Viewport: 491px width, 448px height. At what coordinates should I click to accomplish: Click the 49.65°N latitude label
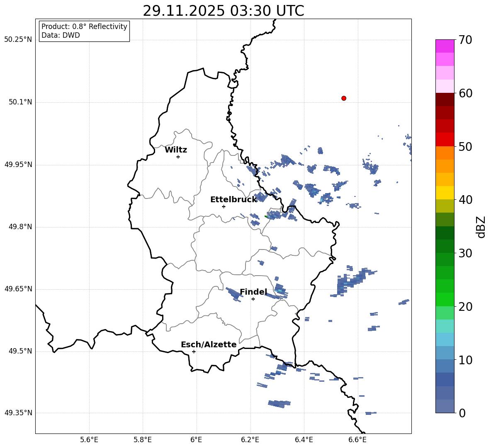pos(18,289)
